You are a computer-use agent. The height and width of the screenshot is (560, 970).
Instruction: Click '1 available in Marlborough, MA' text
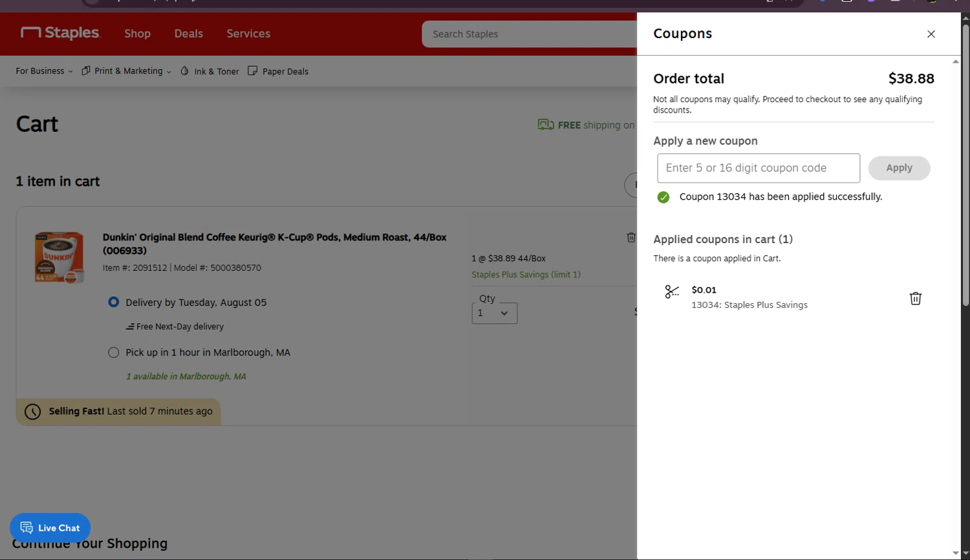186,376
